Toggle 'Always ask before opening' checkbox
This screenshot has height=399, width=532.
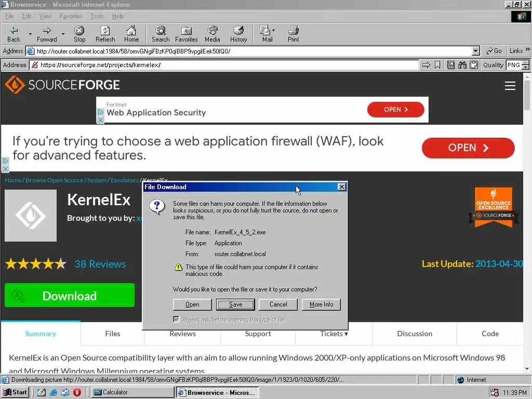pyautogui.click(x=176, y=320)
